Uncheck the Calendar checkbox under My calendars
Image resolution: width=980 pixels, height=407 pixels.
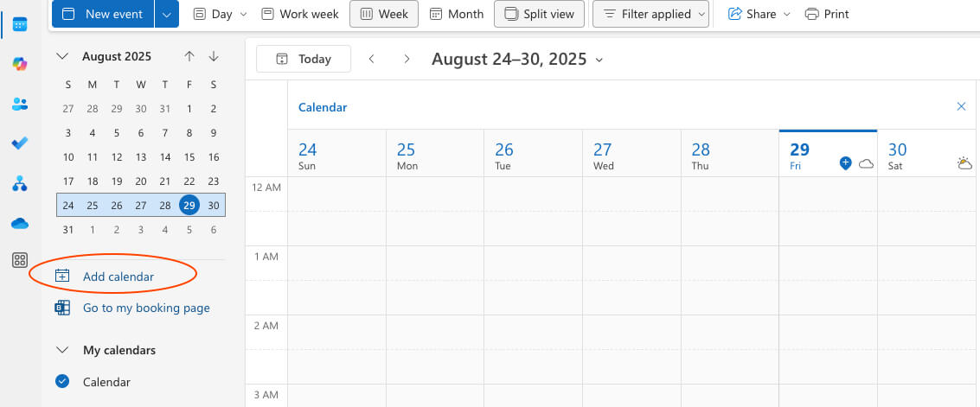(x=62, y=381)
